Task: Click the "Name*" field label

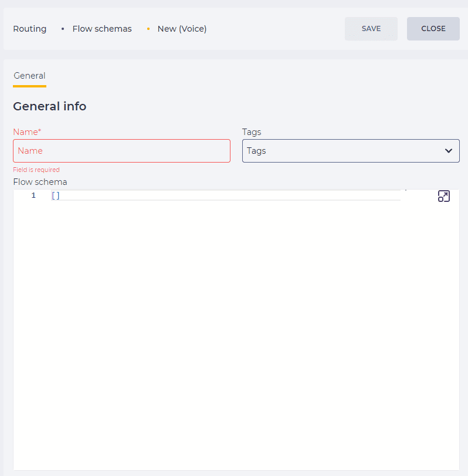Action: 27,132
